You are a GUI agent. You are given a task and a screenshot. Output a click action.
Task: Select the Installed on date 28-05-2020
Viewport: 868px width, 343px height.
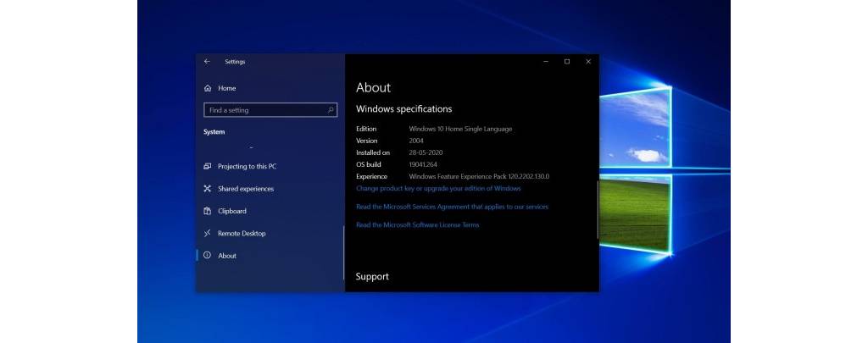click(x=426, y=152)
